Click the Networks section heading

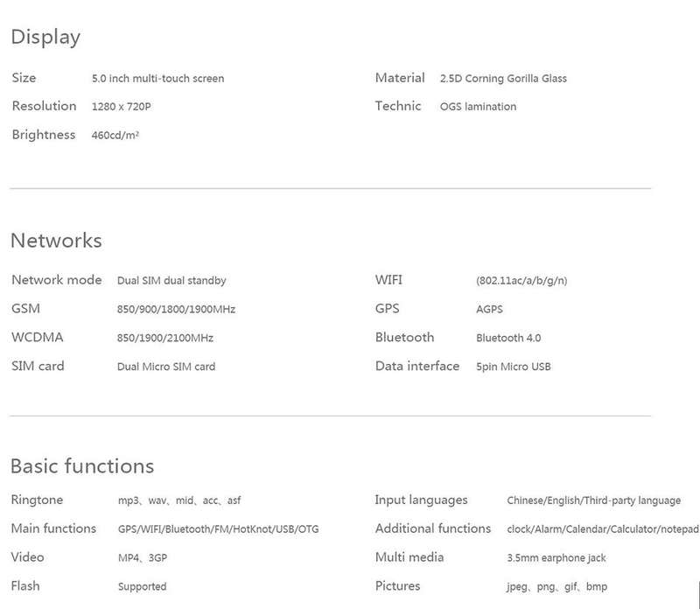click(56, 241)
